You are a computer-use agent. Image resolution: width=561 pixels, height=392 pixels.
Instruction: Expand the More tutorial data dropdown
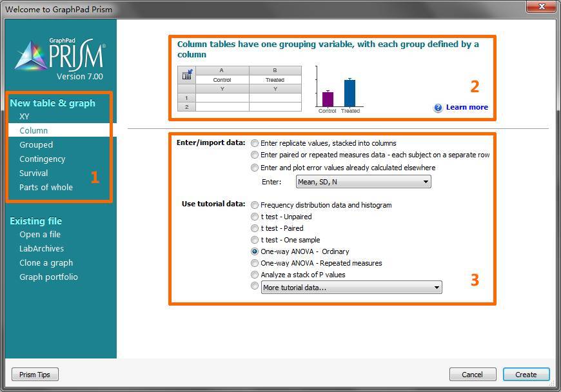(x=351, y=288)
